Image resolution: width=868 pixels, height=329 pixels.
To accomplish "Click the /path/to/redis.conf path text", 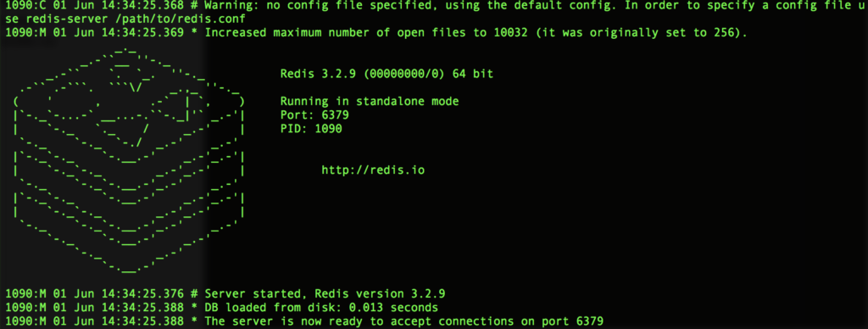I will pos(170,18).
